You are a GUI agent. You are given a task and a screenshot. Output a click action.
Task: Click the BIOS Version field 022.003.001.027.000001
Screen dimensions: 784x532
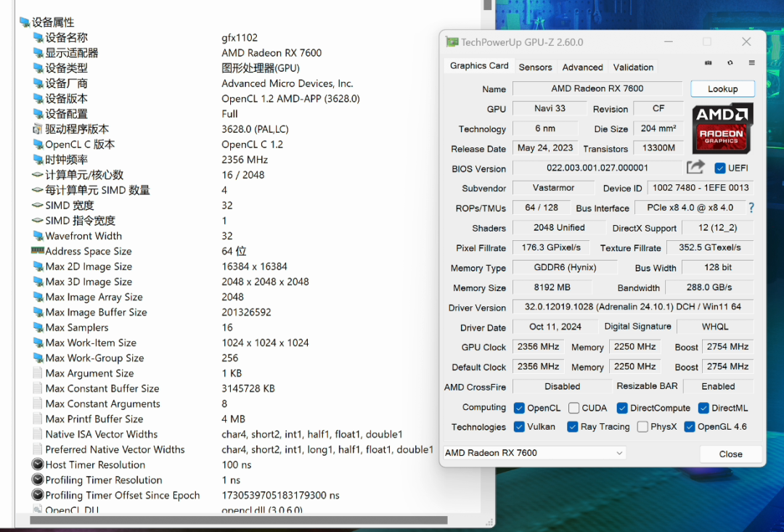[597, 168]
